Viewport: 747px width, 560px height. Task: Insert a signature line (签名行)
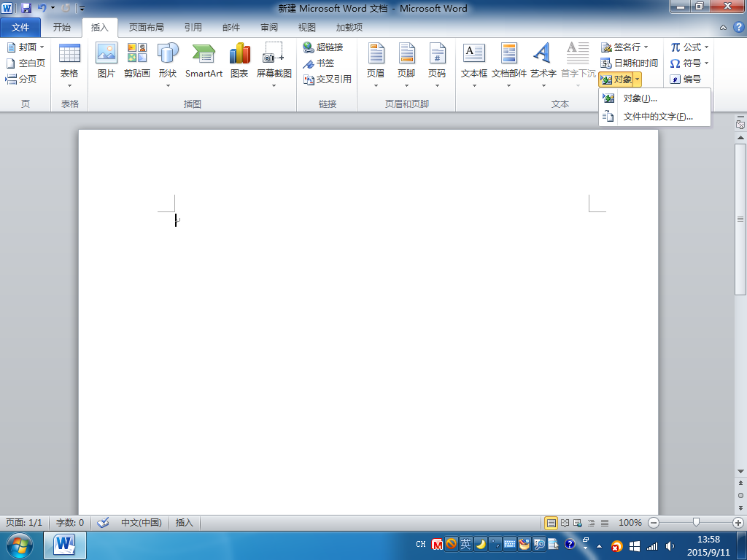(x=621, y=47)
